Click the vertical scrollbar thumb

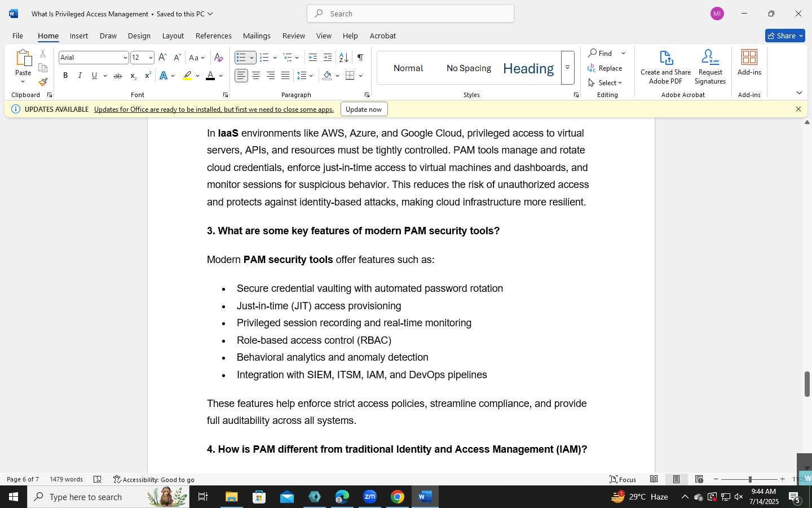pyautogui.click(x=807, y=384)
